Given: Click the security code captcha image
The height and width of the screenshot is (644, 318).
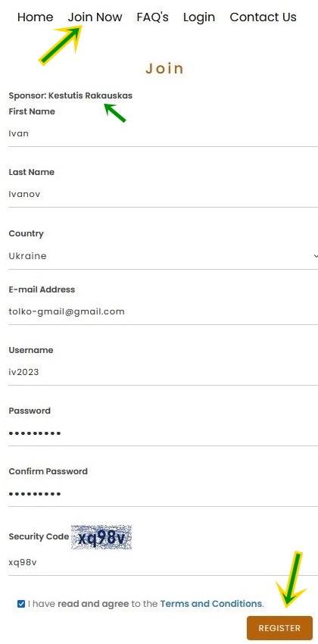Looking at the screenshot, I should click(101, 537).
